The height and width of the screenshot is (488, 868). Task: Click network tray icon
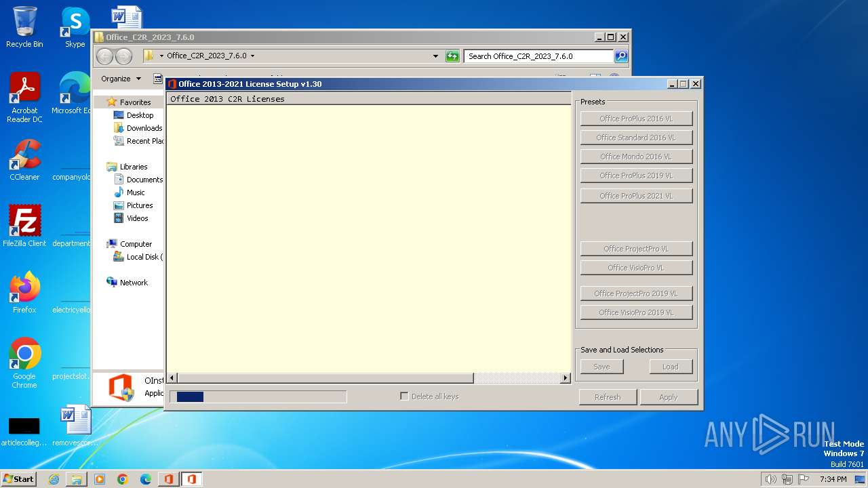pyautogui.click(x=787, y=479)
